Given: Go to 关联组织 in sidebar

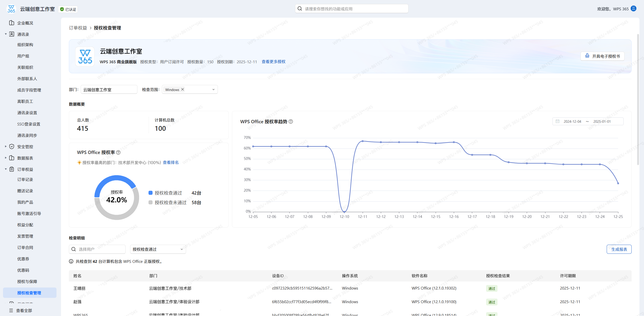Looking at the screenshot, I should (x=25, y=67).
